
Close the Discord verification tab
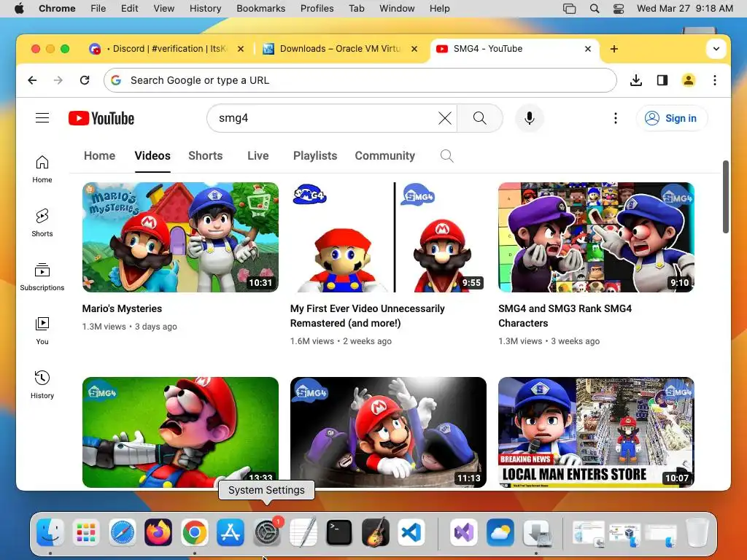(241, 49)
